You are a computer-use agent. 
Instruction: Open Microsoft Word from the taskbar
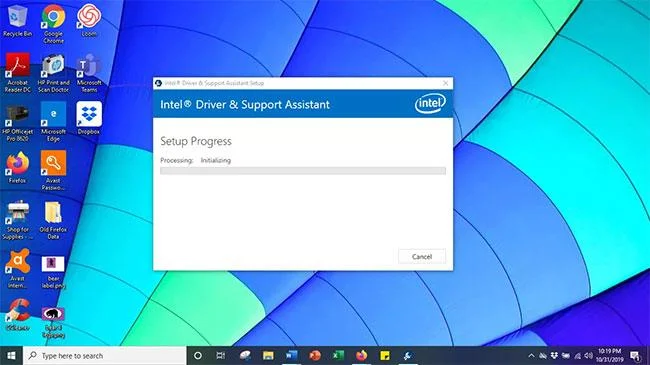pos(291,355)
